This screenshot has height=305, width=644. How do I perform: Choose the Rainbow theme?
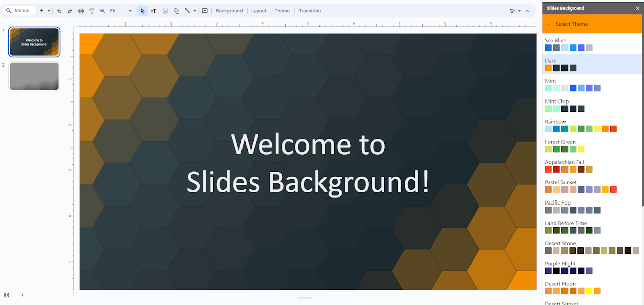pos(592,126)
